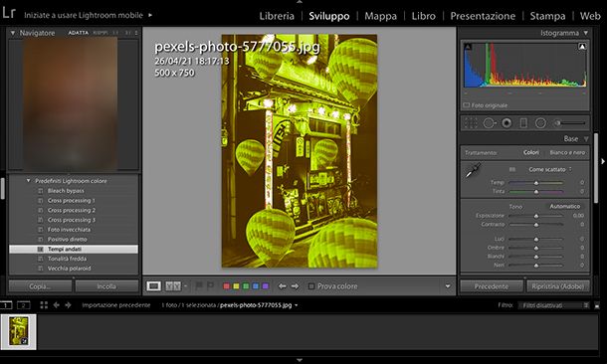Viewport: 607px width, 364px height.
Task: Apply blue color label
Action: tap(256, 286)
